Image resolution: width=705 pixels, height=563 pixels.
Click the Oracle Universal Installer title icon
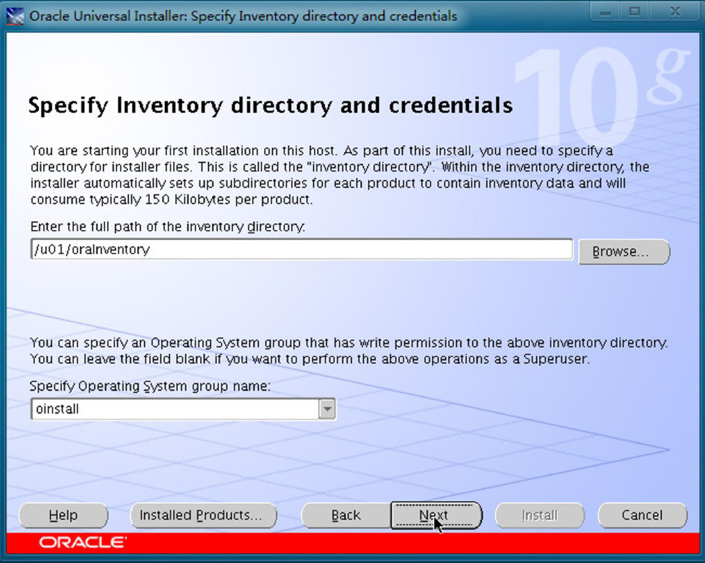tap(15, 16)
